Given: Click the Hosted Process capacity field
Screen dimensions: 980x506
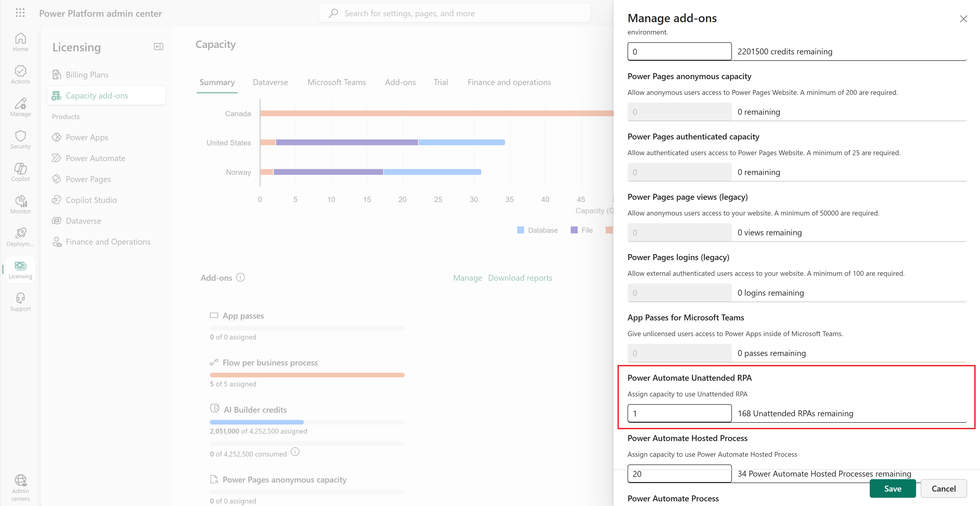Looking at the screenshot, I should [679, 474].
